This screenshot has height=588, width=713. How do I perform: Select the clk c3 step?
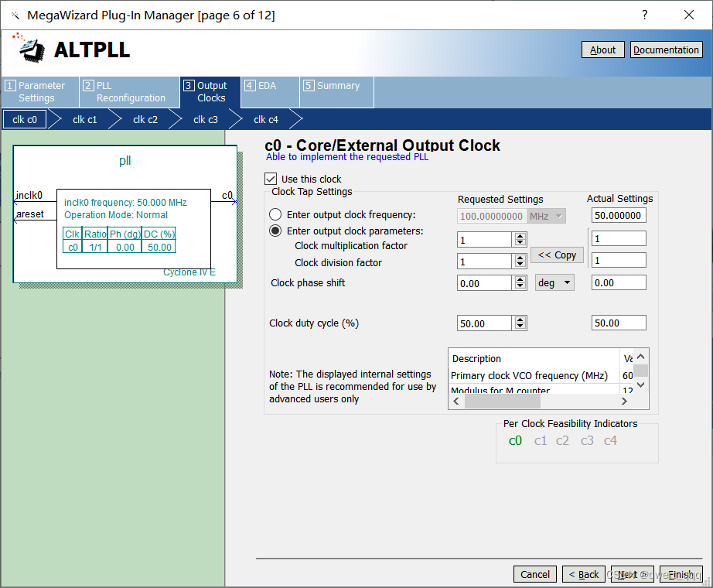(x=206, y=120)
